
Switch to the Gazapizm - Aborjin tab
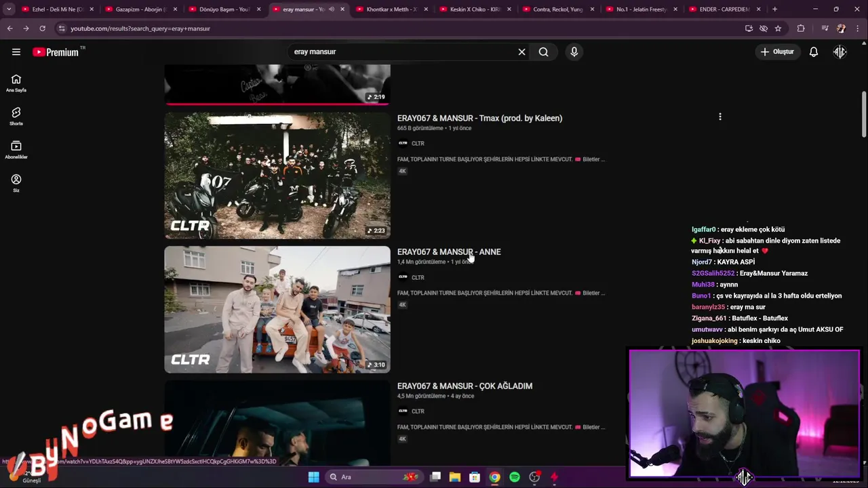139,9
